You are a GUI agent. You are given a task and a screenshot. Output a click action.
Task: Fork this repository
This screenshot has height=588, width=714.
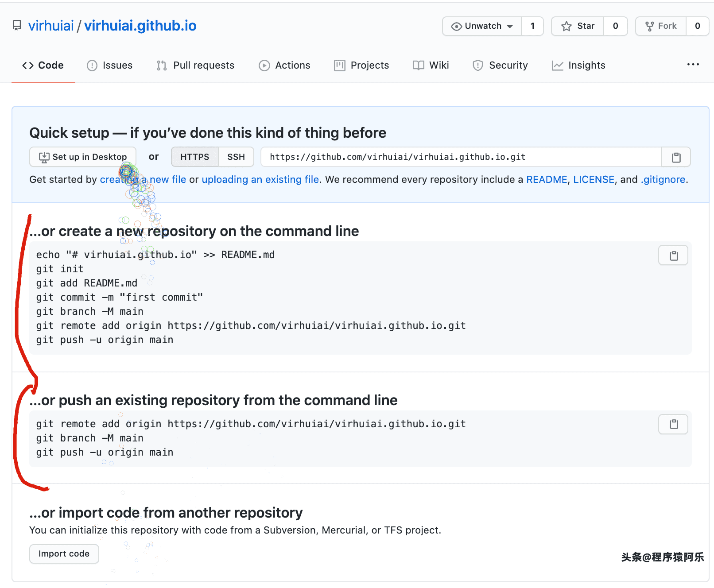[661, 26]
